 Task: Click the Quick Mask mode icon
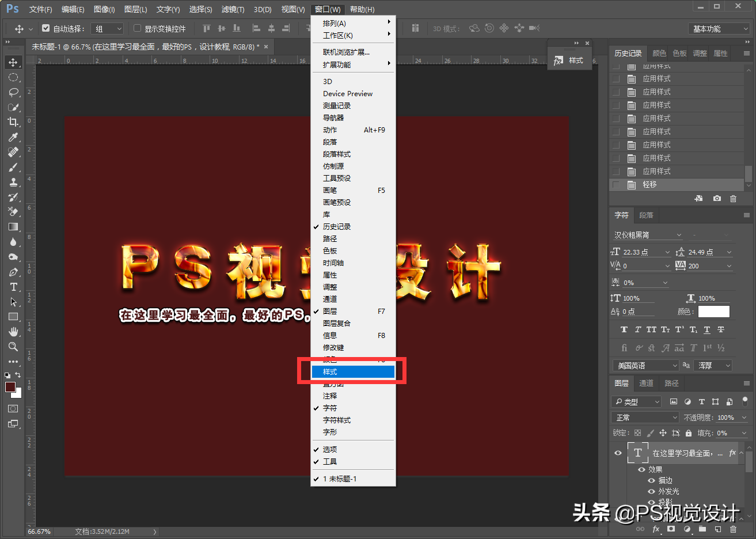point(13,408)
